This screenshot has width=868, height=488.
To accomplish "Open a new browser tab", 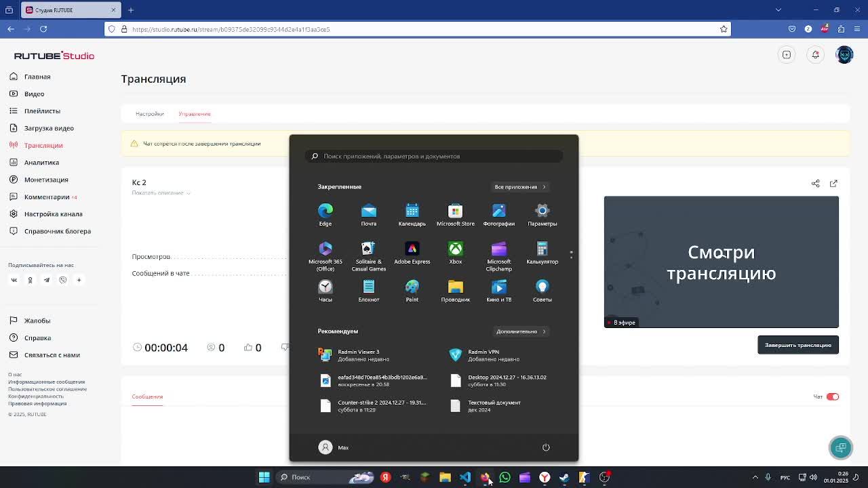I will (x=131, y=10).
